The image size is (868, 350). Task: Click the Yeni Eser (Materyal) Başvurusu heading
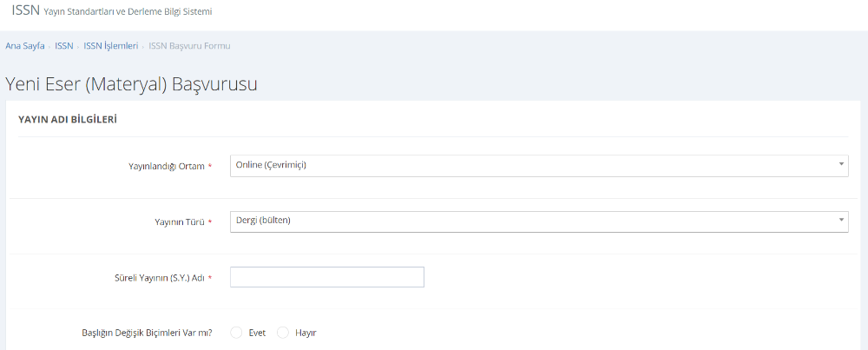pos(132,84)
